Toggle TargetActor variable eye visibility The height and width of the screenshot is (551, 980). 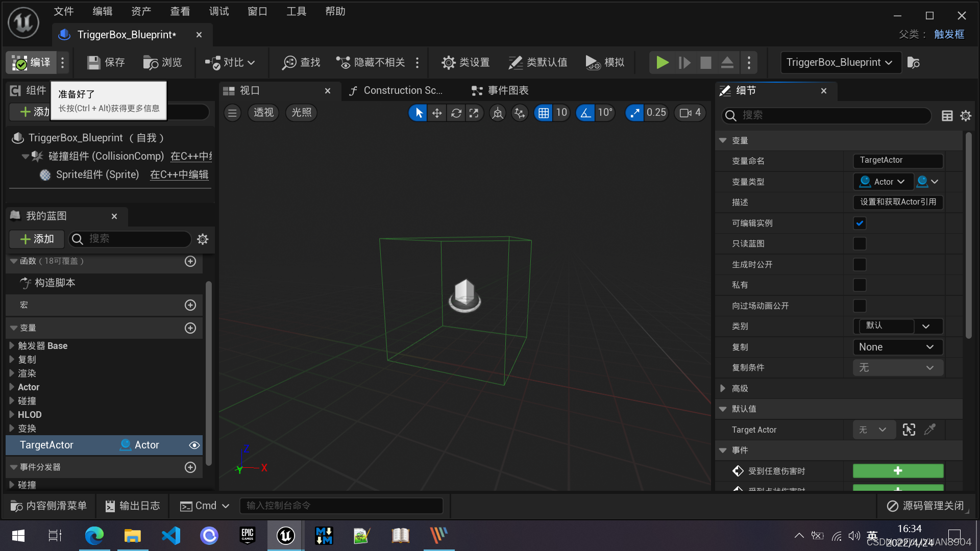(x=194, y=445)
